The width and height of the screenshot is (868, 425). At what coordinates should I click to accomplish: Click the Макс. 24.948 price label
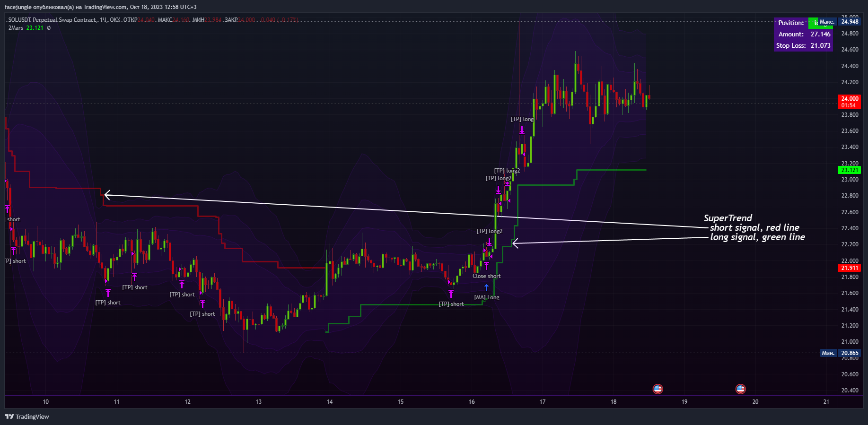(x=839, y=22)
